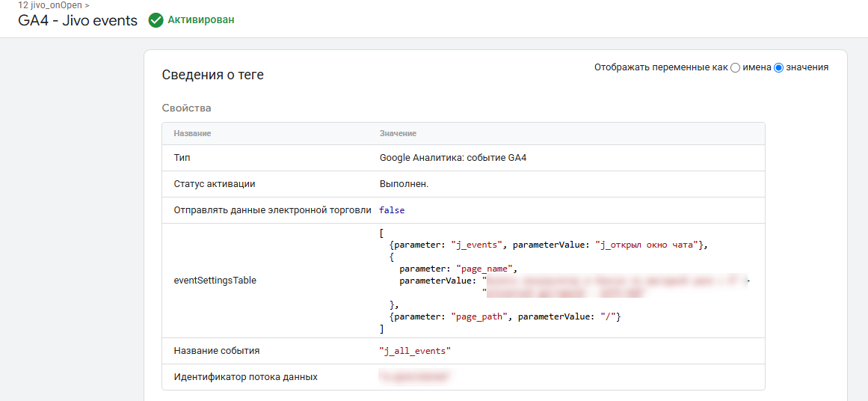This screenshot has height=401, width=868.
Task: Click the 'Значение' column header
Action: click(x=398, y=133)
